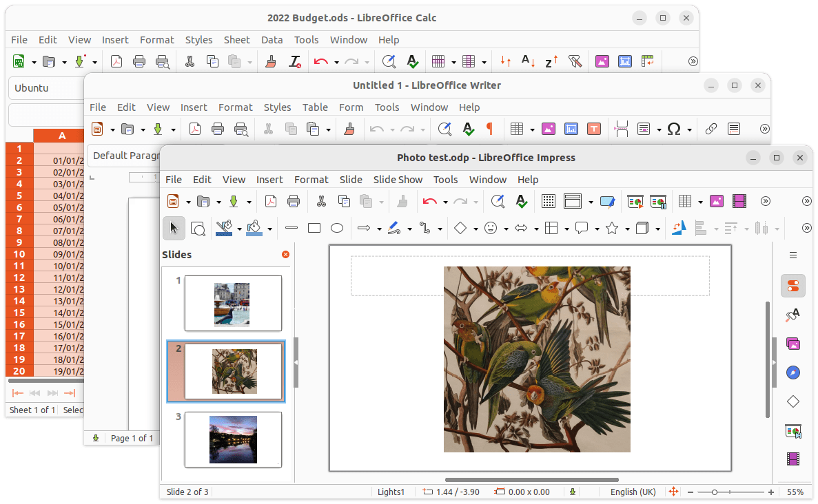The image size is (818, 504).
Task: Open the Format menu in Impress
Action: pos(311,179)
